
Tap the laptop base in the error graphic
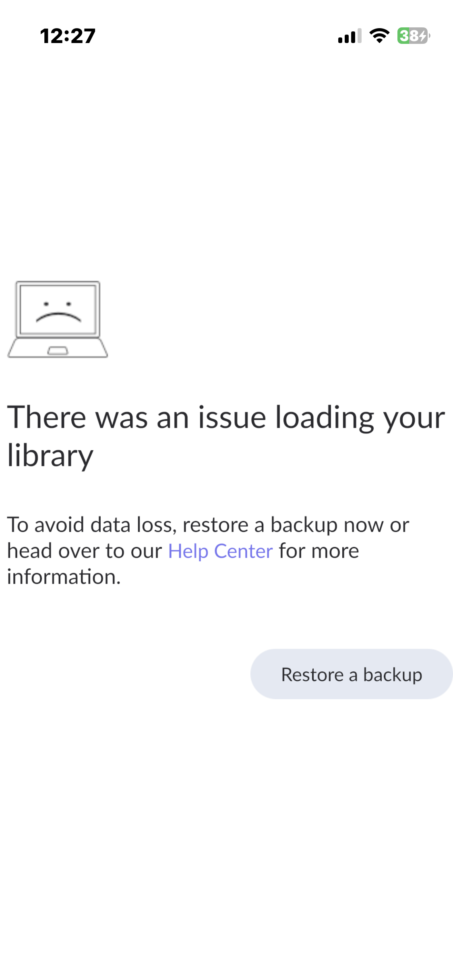(57, 348)
